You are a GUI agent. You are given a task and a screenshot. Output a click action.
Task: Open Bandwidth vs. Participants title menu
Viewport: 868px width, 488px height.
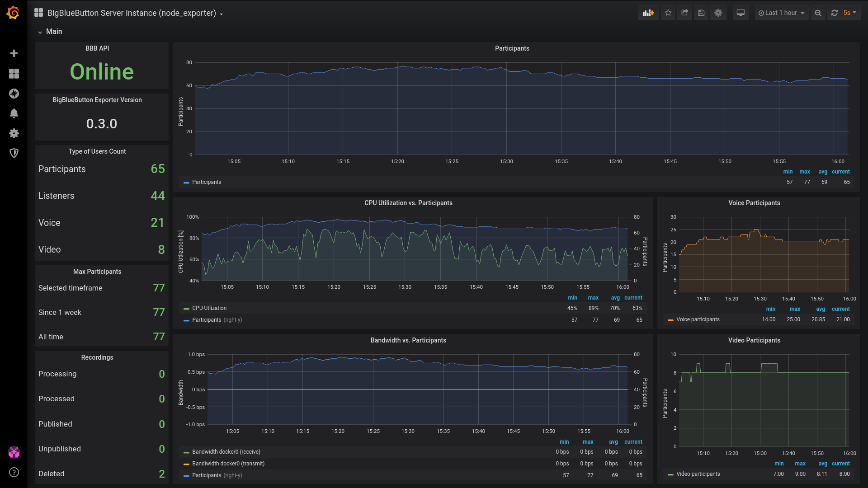pos(408,340)
